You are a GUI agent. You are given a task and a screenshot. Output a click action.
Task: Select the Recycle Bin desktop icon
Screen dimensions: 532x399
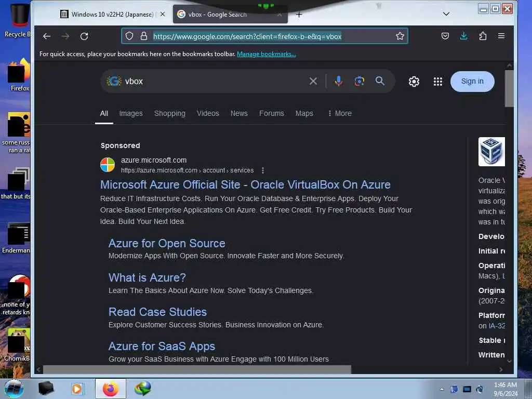point(17,20)
